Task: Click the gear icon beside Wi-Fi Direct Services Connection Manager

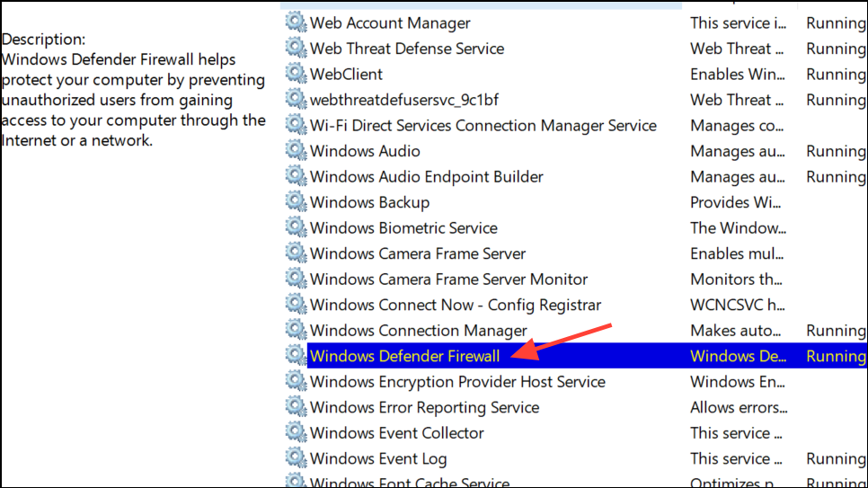Action: 296,125
